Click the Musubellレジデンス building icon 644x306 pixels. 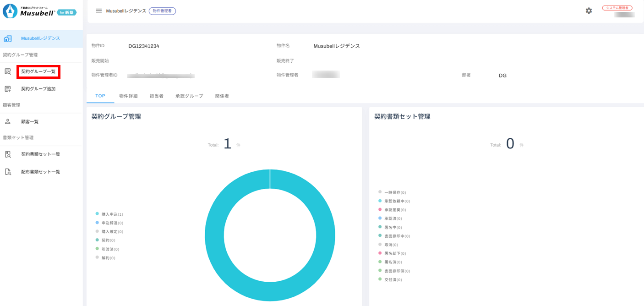pos(8,38)
